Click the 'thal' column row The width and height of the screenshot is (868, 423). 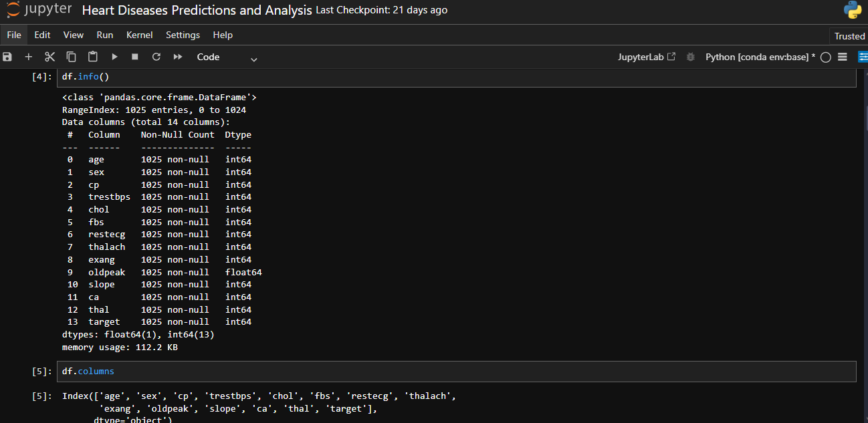point(159,309)
